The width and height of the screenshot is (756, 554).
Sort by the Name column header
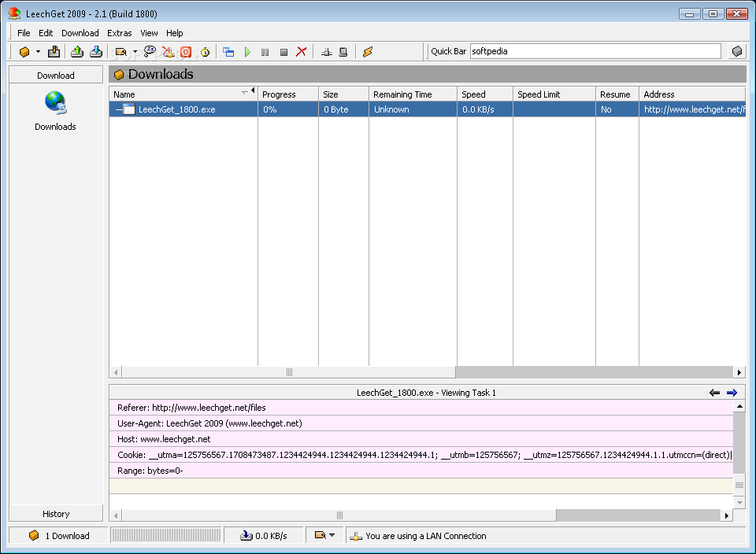point(183,94)
